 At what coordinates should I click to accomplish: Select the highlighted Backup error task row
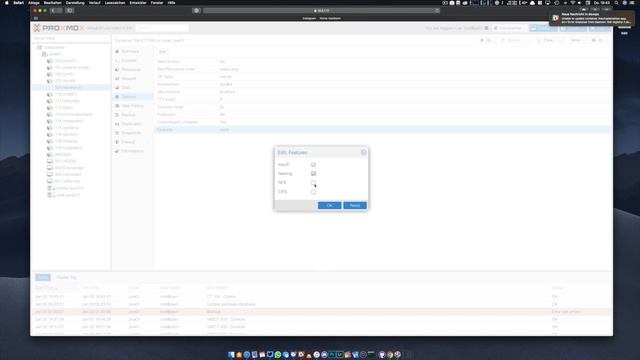click(x=321, y=311)
